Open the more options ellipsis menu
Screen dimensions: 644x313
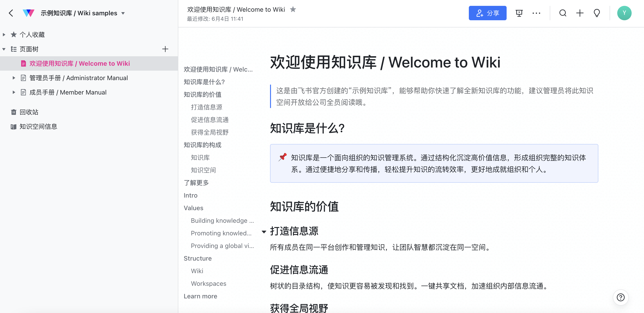click(536, 13)
